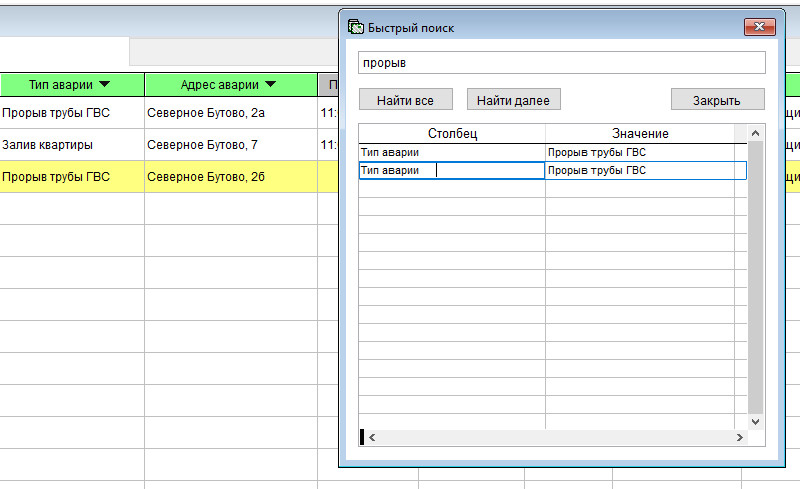This screenshot has width=800, height=489.
Task: Click the Quick Search dialog title icon
Action: coord(355,28)
